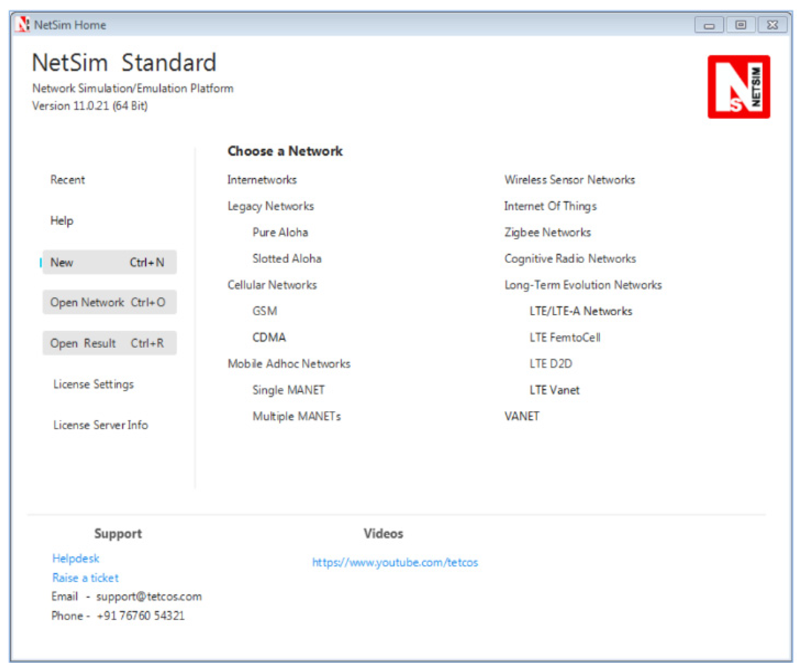View License Server Info
The width and height of the screenshot is (806, 672).
coord(100,425)
